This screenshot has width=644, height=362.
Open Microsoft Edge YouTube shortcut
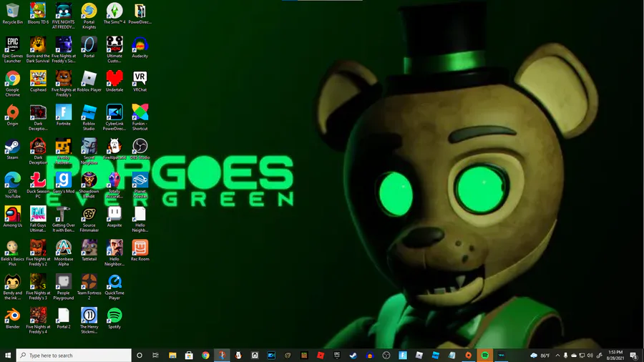(13, 185)
